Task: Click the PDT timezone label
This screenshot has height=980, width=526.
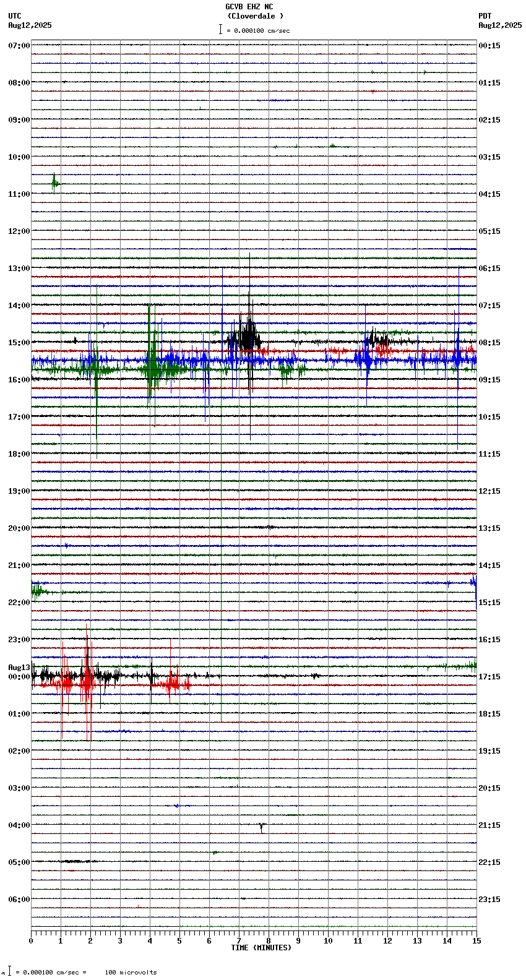Action: tap(485, 16)
